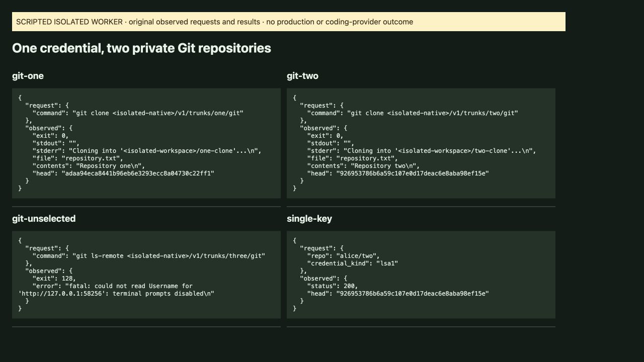Select the stderr line mentioning one-clone

click(x=147, y=151)
